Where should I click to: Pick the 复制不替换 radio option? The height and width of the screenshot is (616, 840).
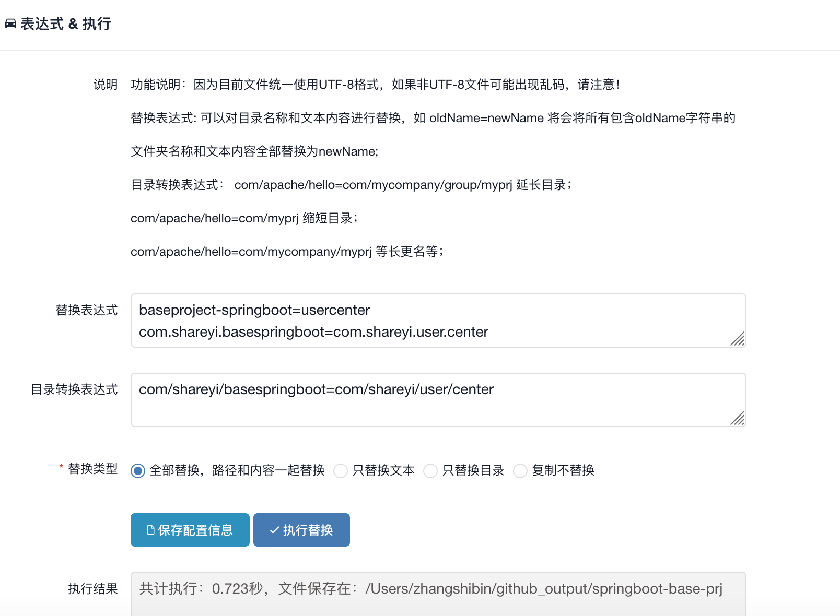point(520,471)
